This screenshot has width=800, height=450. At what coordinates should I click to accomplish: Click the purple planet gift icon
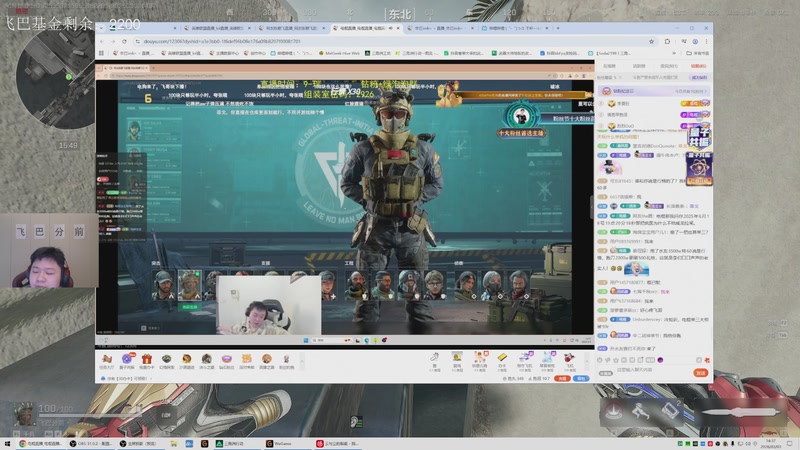tap(126, 360)
